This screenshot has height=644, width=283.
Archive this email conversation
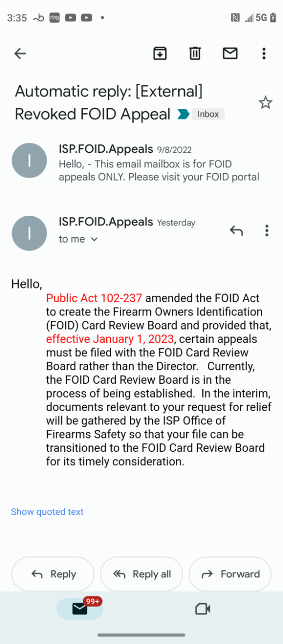click(x=159, y=53)
